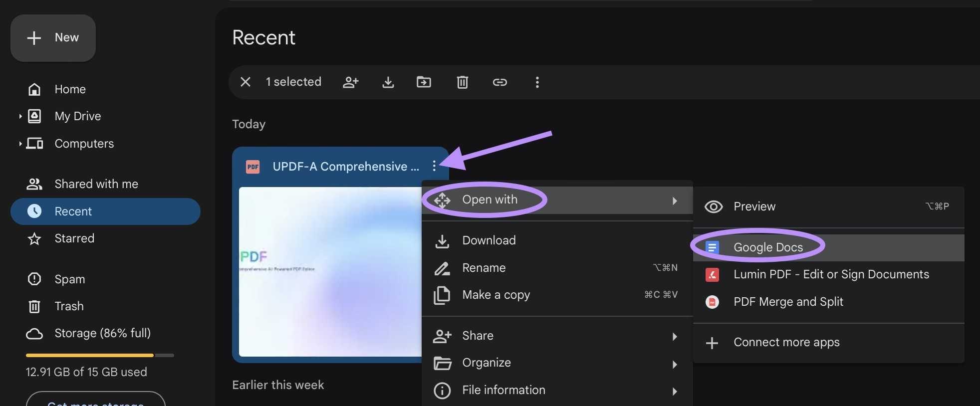Click the PDF file thumbnail preview
The height and width of the screenshot is (406, 980).
tap(330, 272)
